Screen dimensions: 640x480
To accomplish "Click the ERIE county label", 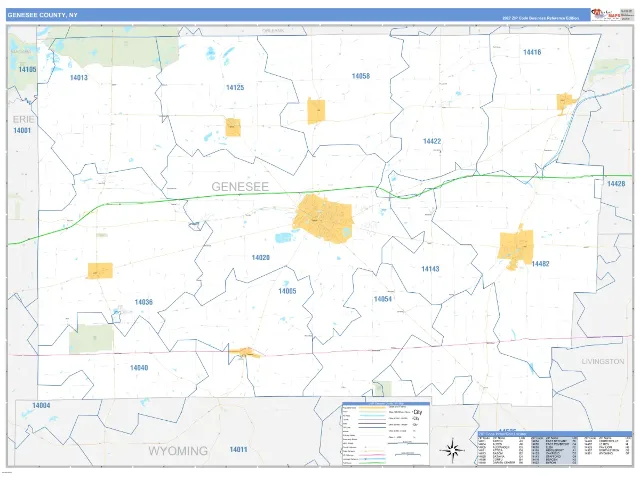I will (24, 119).
